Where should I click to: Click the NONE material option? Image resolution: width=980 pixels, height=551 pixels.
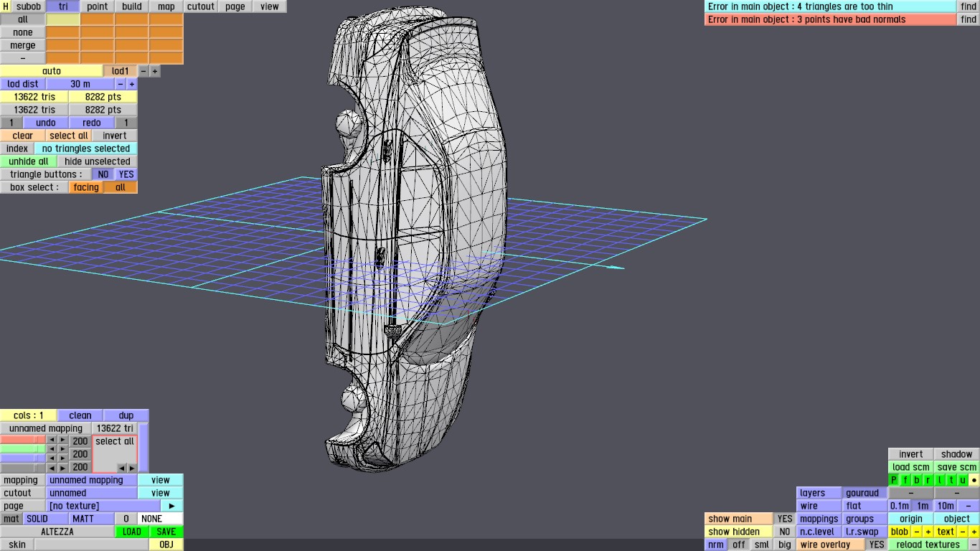(x=161, y=519)
